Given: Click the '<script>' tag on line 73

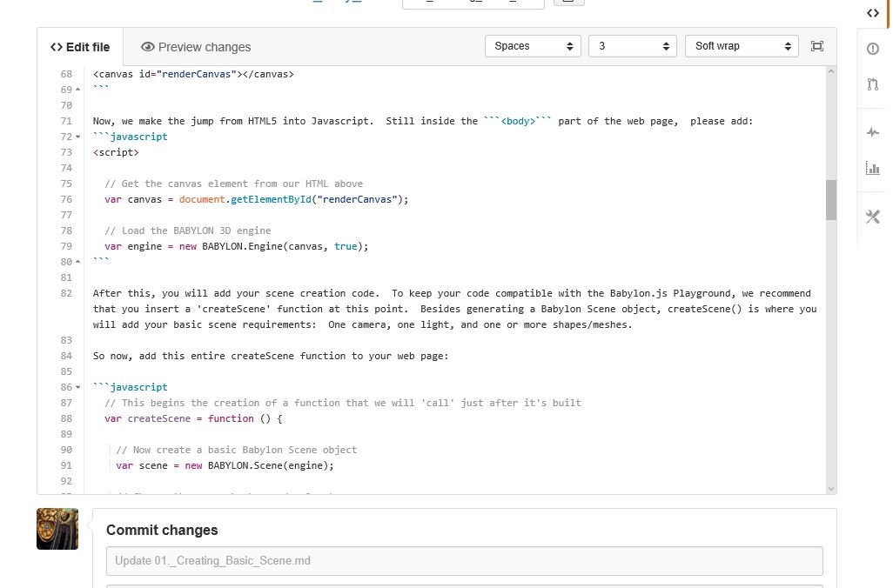Looking at the screenshot, I should point(116,152).
